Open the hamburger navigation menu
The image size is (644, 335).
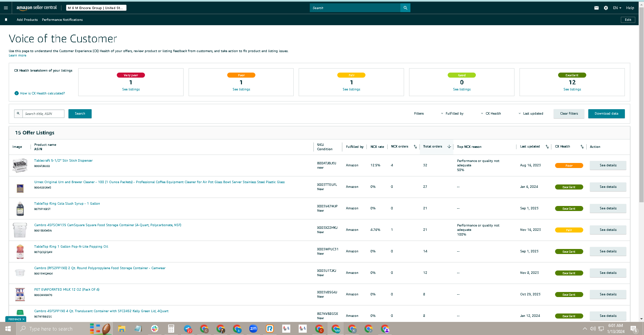6,8
